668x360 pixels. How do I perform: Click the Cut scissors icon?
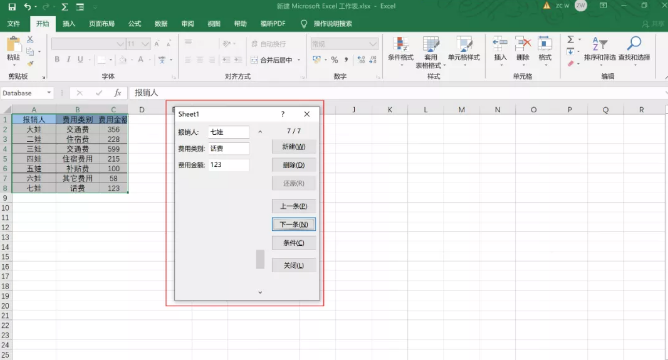pyautogui.click(x=30, y=39)
